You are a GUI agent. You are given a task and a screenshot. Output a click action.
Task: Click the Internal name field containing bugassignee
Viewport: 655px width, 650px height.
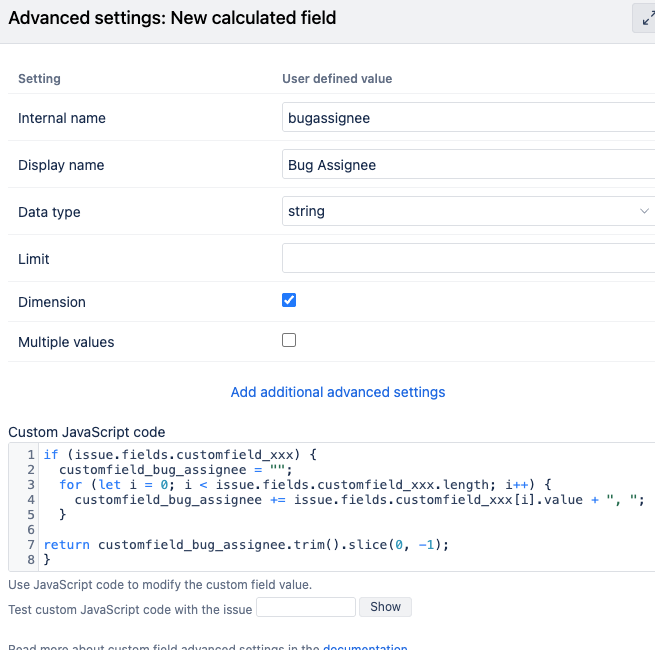point(468,118)
